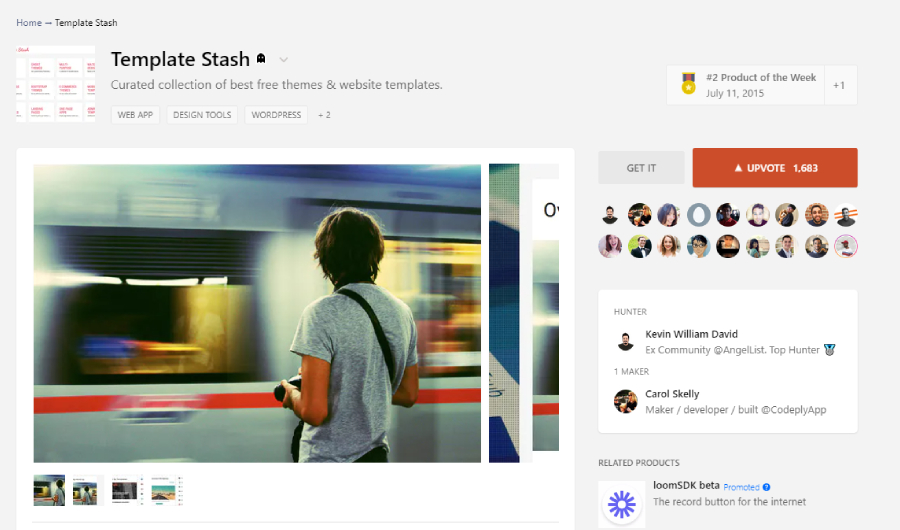Click the first upvoter avatar in the top row

(610, 215)
